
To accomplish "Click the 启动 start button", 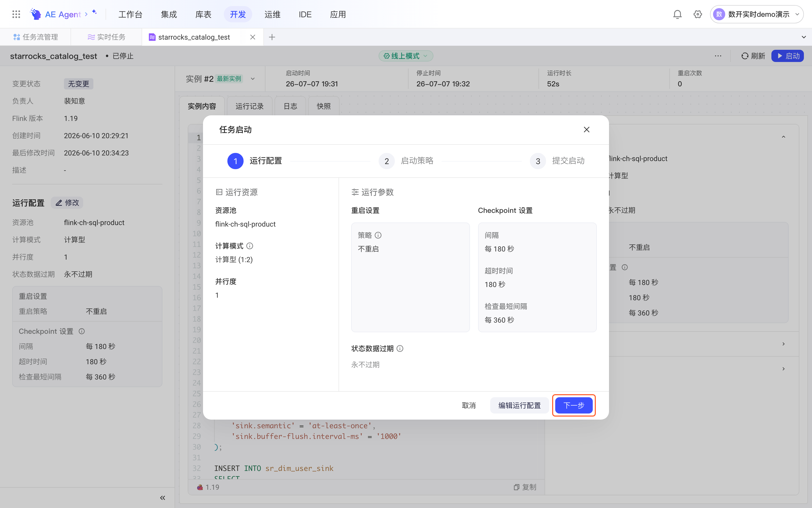I will 787,56.
